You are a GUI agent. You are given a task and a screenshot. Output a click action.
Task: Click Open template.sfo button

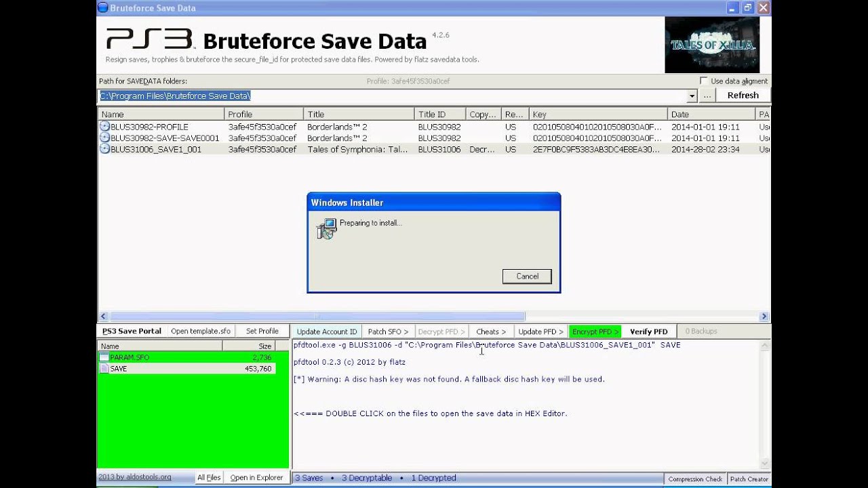coord(201,331)
